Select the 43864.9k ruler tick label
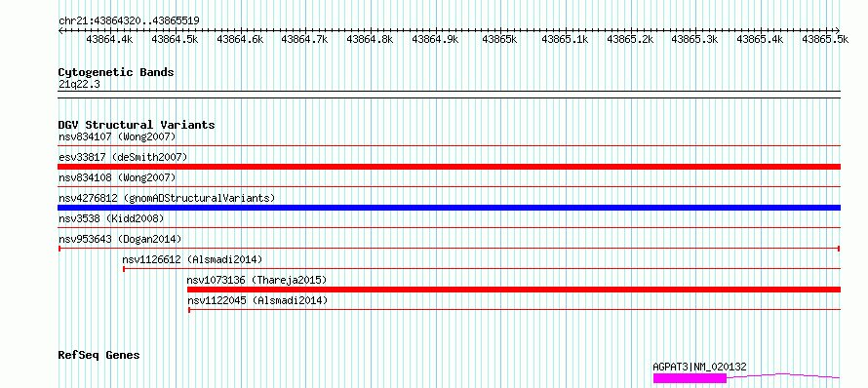 [435, 39]
